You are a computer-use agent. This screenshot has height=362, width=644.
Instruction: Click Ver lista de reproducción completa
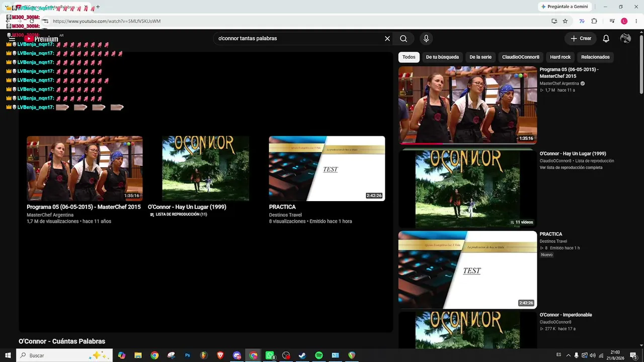[571, 167]
